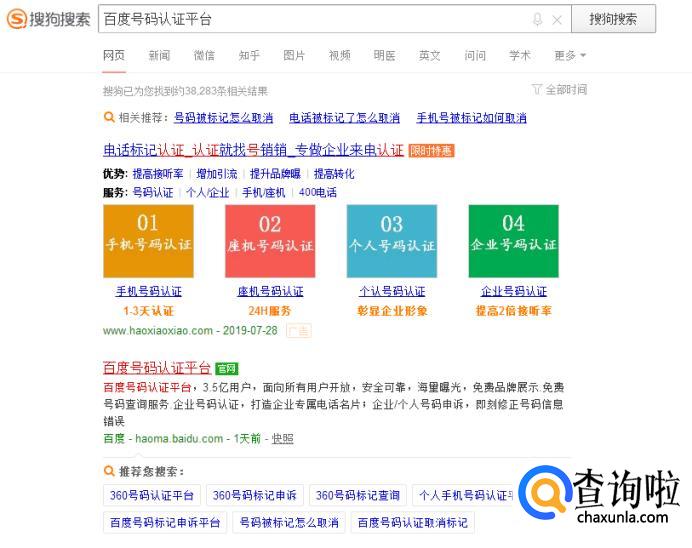The height and width of the screenshot is (548, 692).
Task: Open related link 手机号被标记如何取消
Action: 471,118
